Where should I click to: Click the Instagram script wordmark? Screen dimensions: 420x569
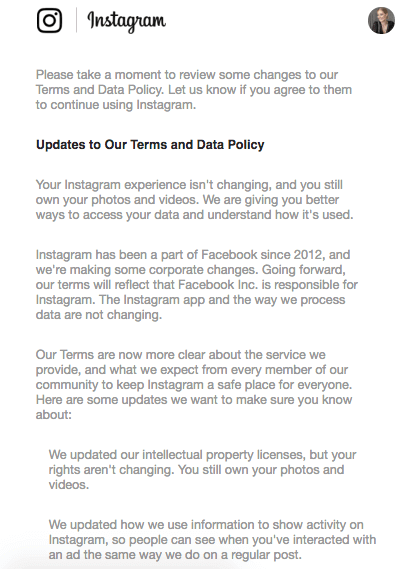126,21
